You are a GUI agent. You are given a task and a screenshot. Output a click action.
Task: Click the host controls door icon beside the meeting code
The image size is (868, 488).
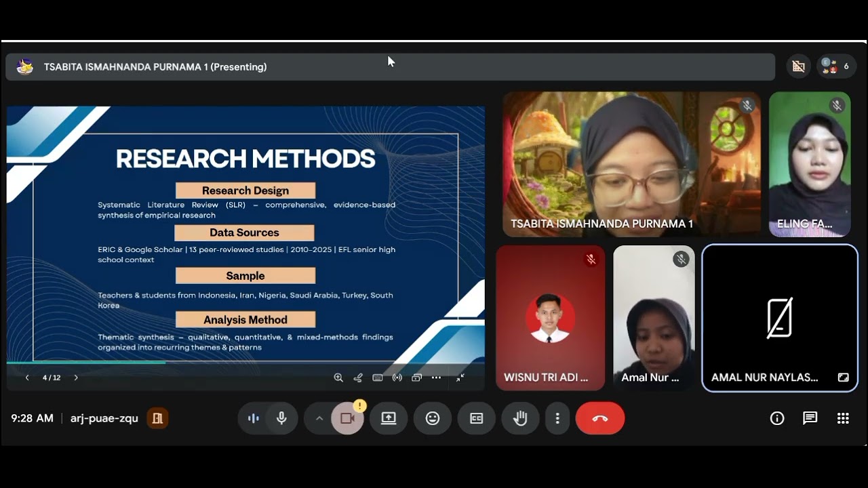157,418
